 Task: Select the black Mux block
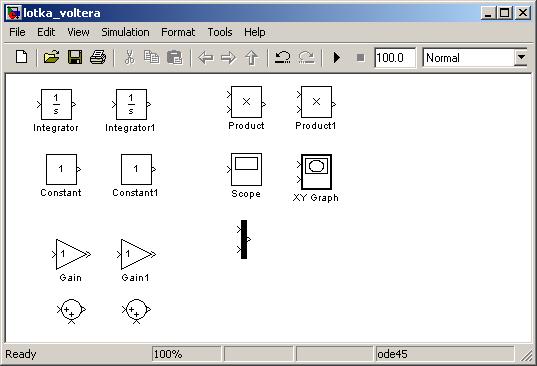pyautogui.click(x=244, y=239)
